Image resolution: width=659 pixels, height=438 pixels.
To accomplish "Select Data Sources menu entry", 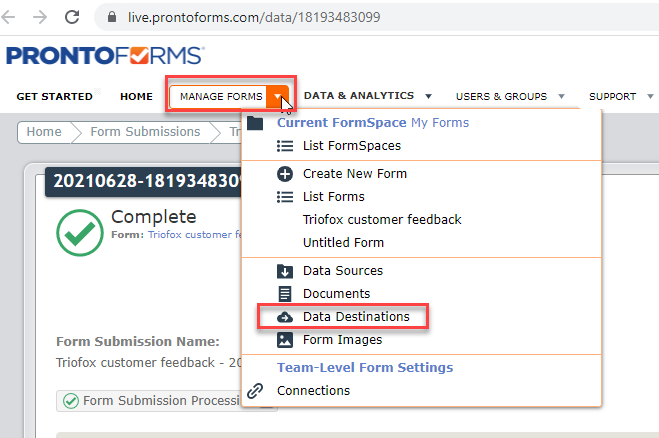I will (x=343, y=271).
